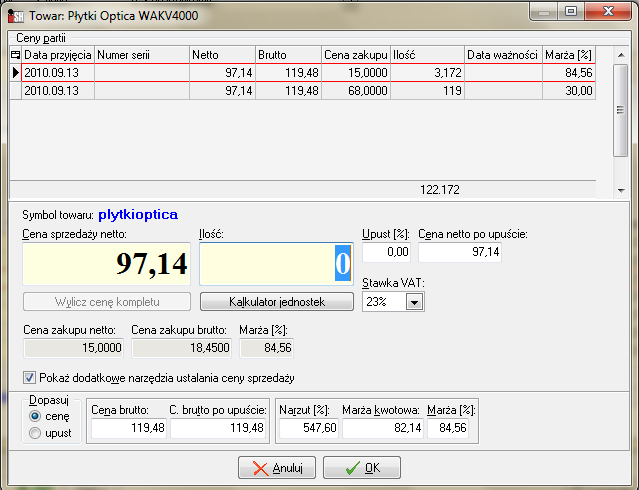This screenshot has height=490, width=639.
Task: Click purchase price cell 15,0000 in table
Action: point(356,73)
